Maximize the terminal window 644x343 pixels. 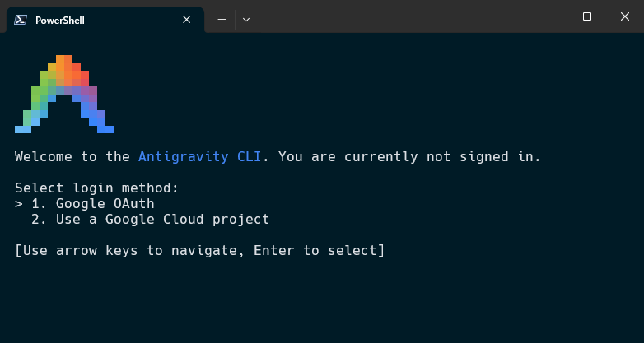(587, 16)
